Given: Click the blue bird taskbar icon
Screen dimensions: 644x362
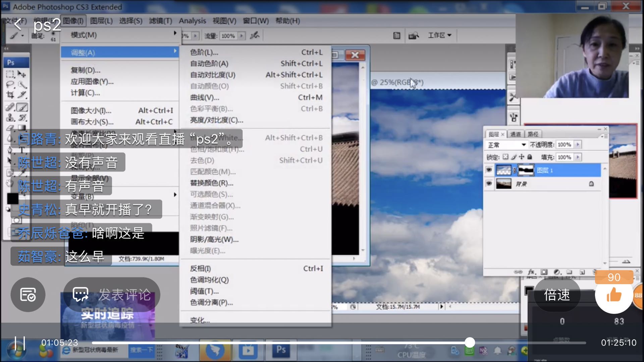Looking at the screenshot, I should point(215,351).
